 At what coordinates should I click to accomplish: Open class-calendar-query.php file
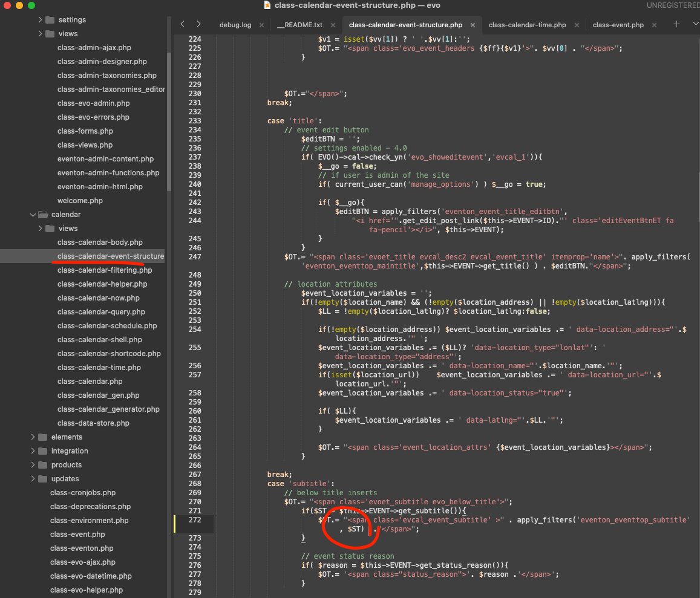point(101,311)
